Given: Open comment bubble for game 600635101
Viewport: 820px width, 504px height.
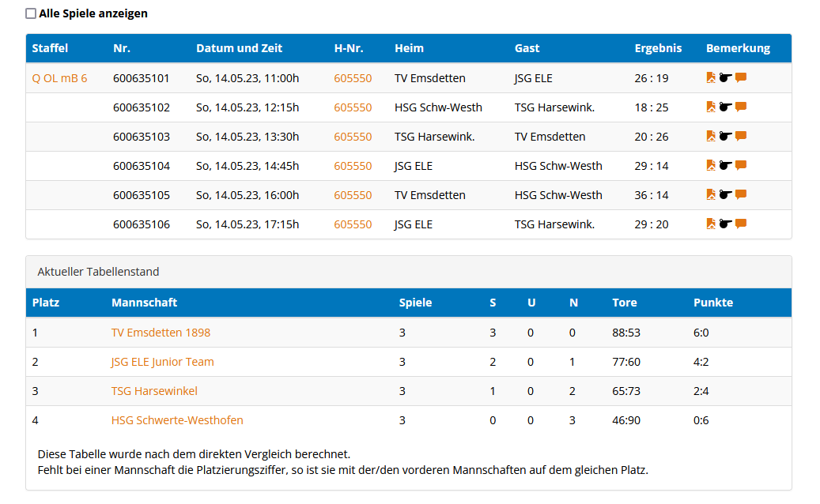Looking at the screenshot, I should click(x=741, y=77).
